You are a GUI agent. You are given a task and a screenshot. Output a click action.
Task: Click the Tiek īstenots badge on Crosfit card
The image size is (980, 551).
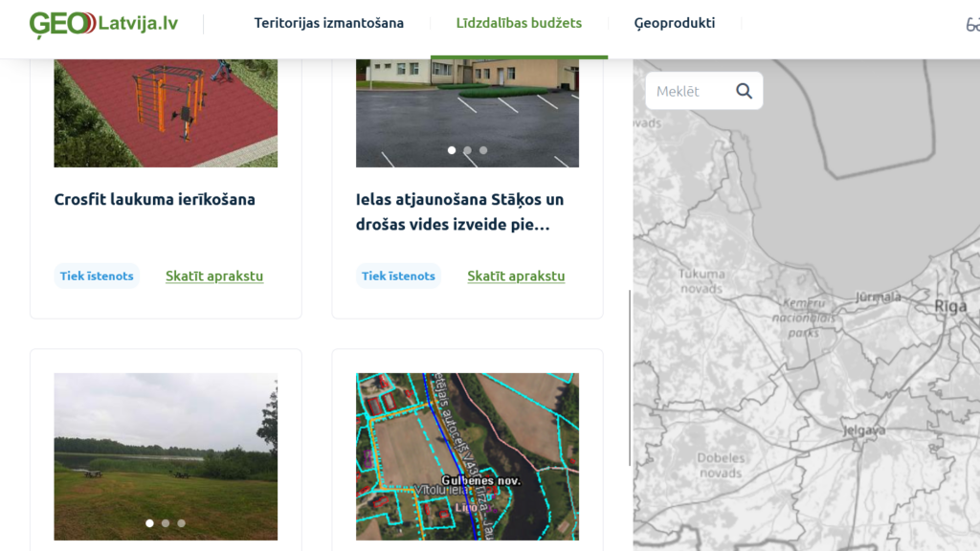(96, 275)
